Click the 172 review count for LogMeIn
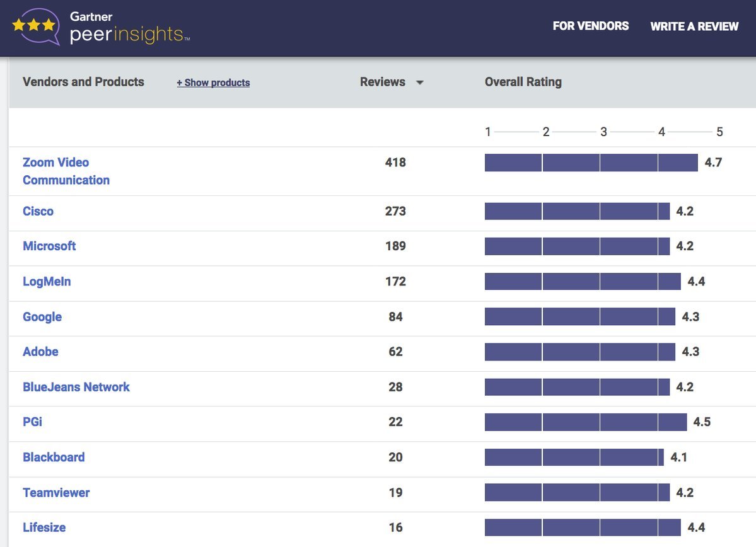Viewport: 756px width, 547px height. click(395, 282)
